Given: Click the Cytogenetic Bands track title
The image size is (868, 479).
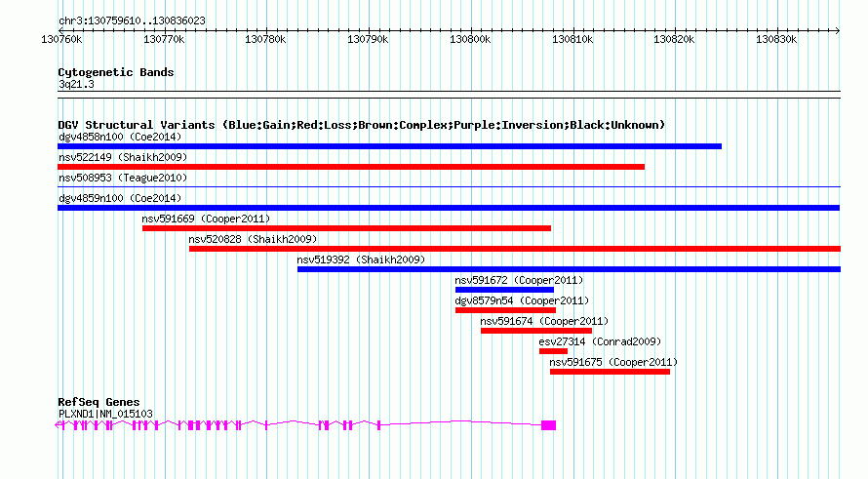Looking at the screenshot, I should point(116,72).
